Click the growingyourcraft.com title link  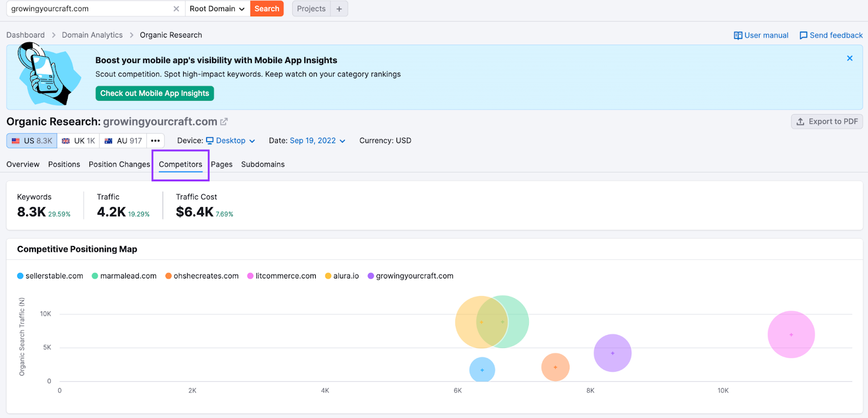click(160, 122)
